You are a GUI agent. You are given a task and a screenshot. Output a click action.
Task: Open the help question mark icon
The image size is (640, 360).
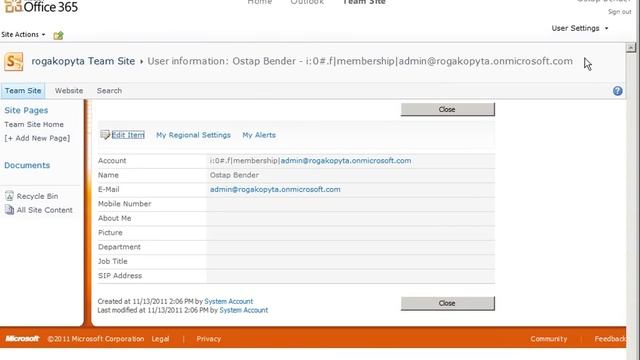[618, 91]
